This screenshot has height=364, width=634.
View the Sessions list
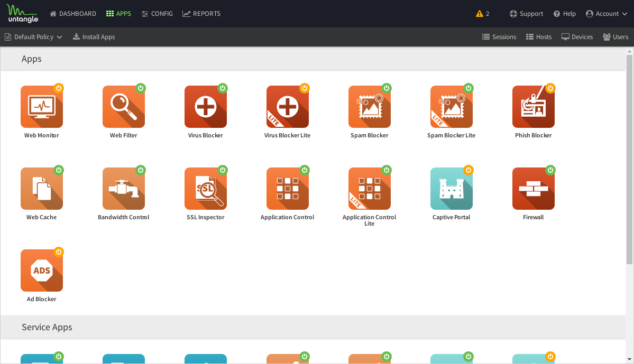tap(499, 37)
